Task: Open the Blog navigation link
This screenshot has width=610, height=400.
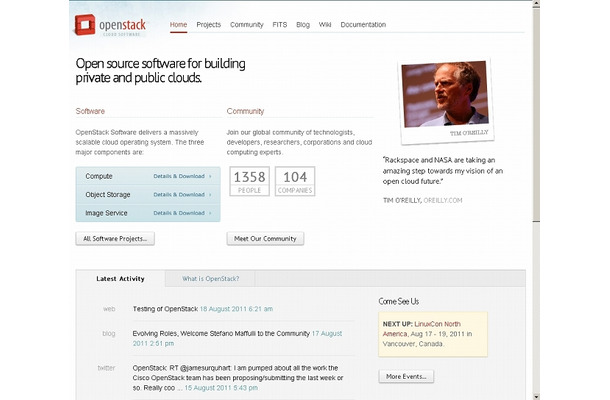Action: pyautogui.click(x=303, y=25)
